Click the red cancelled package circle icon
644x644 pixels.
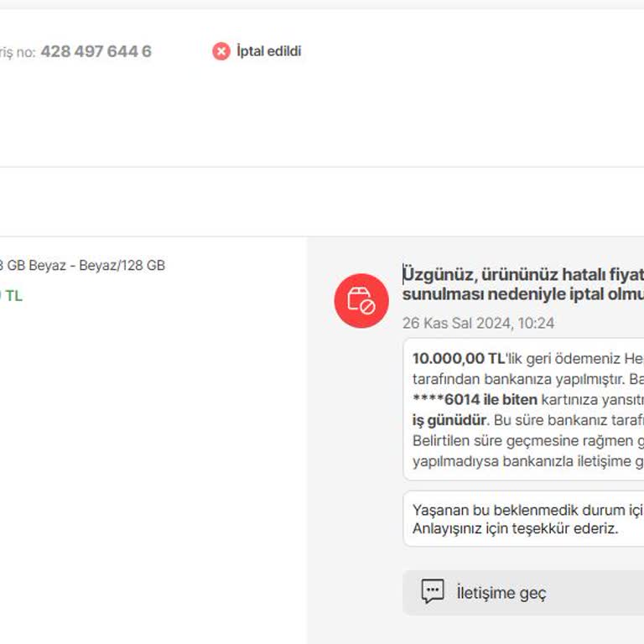pyautogui.click(x=361, y=301)
